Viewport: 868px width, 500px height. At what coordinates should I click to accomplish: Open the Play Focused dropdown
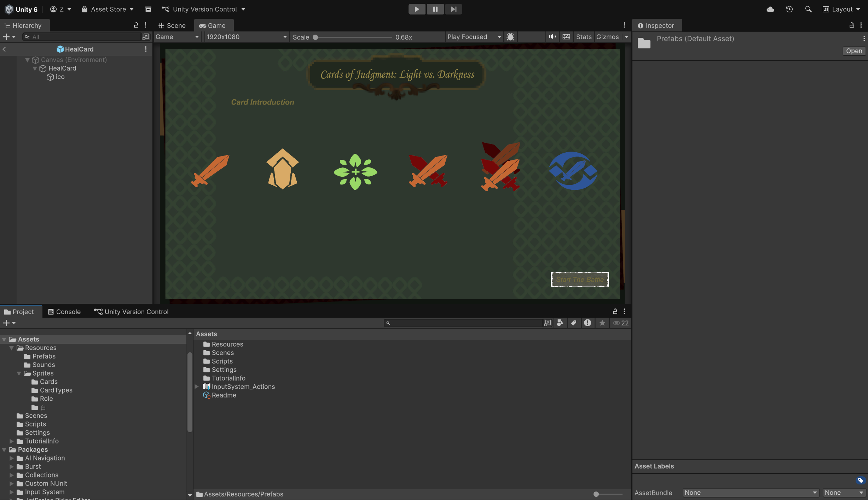click(x=474, y=37)
